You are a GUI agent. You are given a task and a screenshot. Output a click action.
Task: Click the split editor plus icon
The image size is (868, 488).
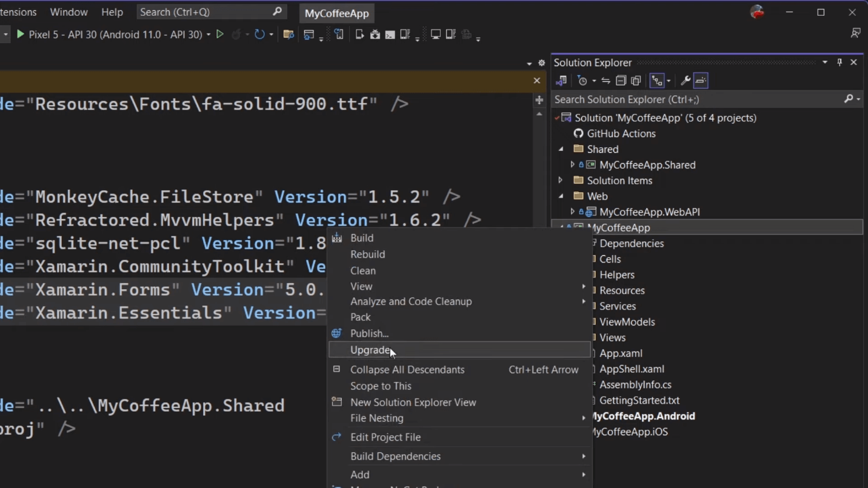pyautogui.click(x=539, y=100)
